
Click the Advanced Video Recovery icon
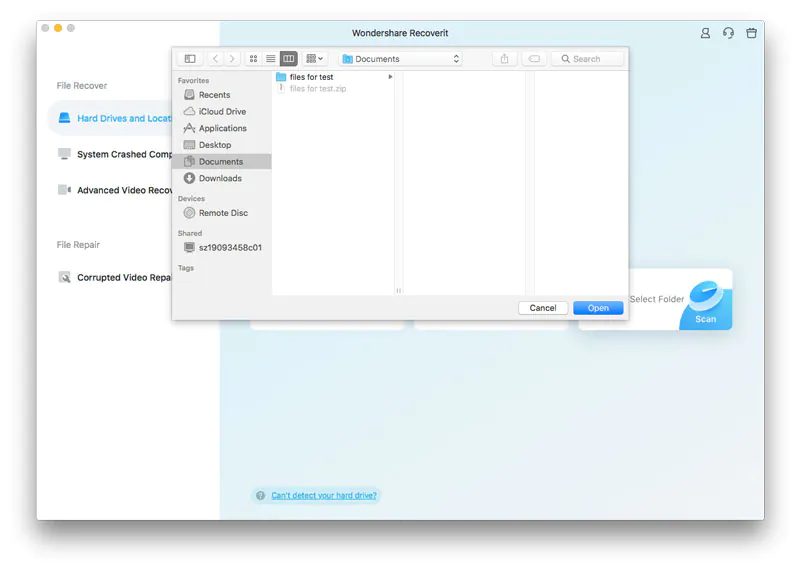pyautogui.click(x=64, y=190)
